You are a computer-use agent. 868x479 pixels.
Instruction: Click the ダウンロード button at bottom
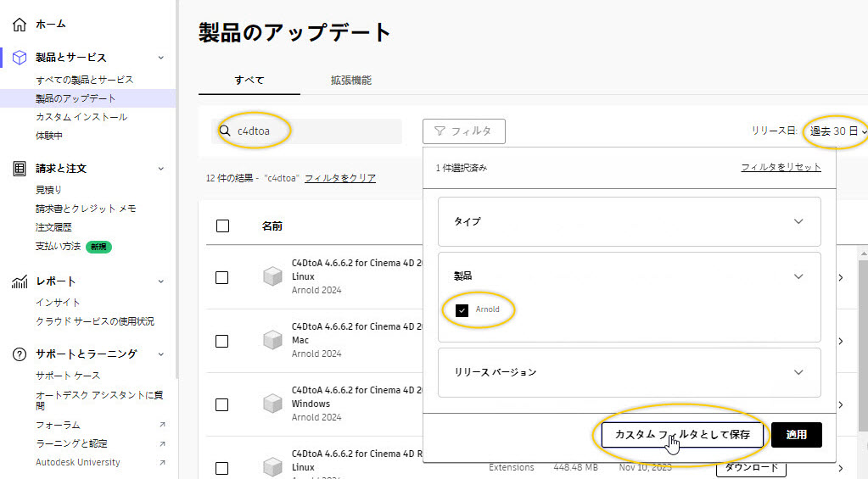tap(751, 468)
